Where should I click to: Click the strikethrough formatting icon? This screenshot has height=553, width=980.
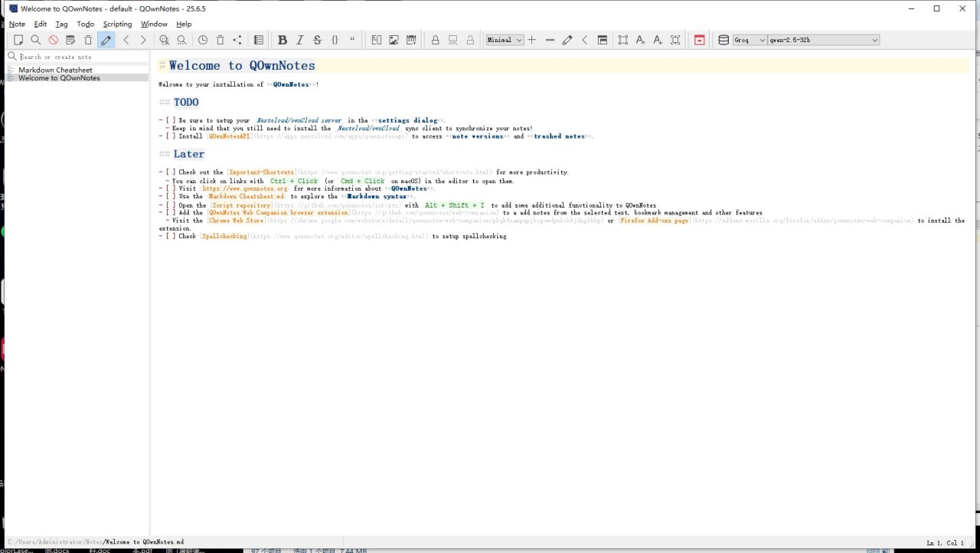pyautogui.click(x=318, y=40)
